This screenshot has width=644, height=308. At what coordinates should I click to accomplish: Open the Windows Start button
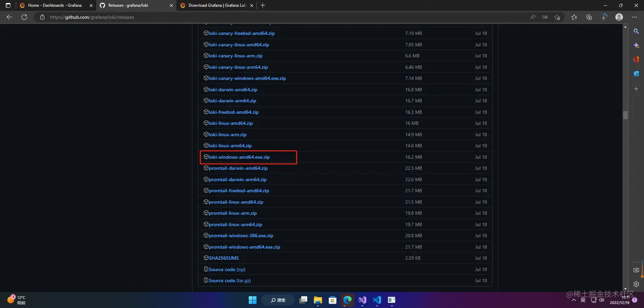[253, 300]
